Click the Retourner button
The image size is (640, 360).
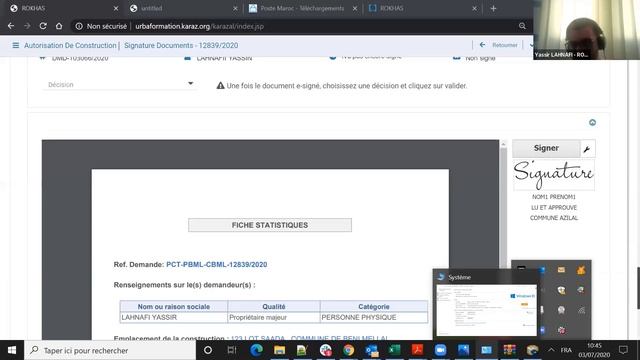[x=504, y=45]
